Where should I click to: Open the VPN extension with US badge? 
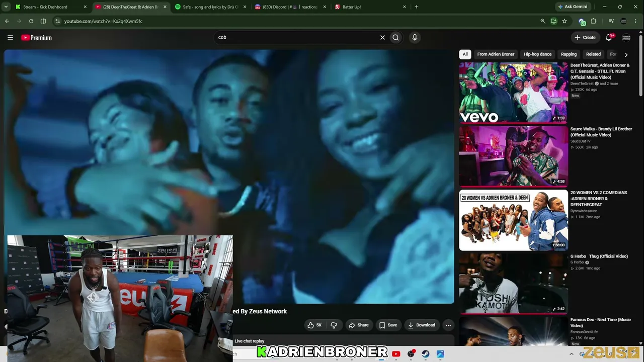tap(582, 21)
